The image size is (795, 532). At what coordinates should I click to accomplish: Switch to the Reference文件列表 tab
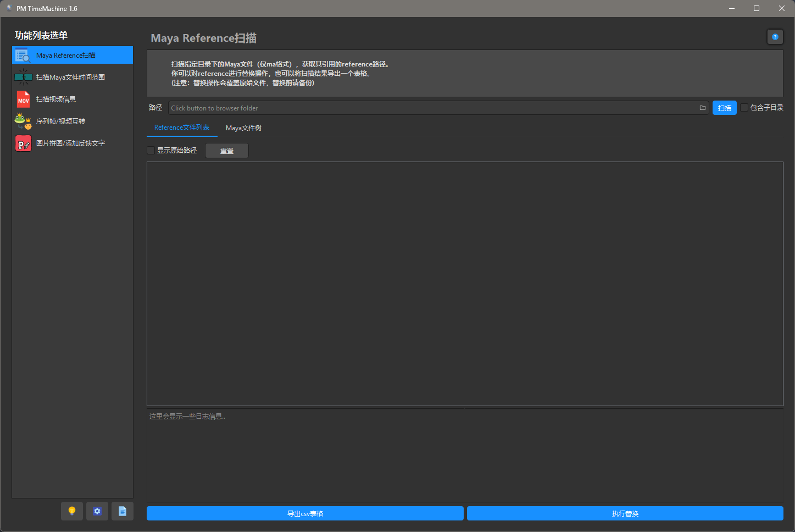click(x=182, y=128)
